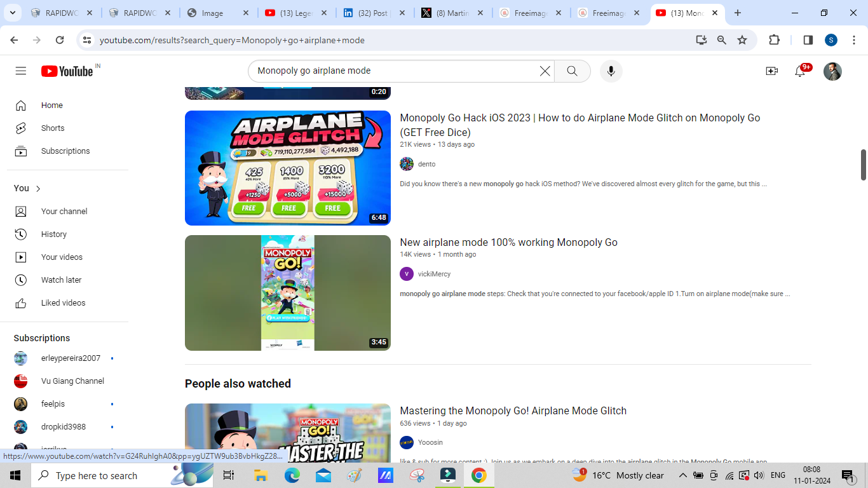
Task: Open a new browser tab
Action: 738,13
